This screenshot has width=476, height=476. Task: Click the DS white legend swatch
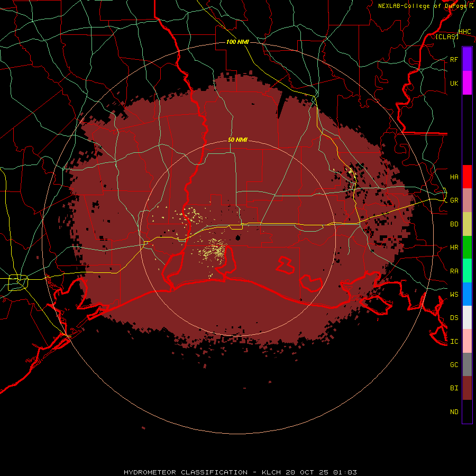coord(467,317)
